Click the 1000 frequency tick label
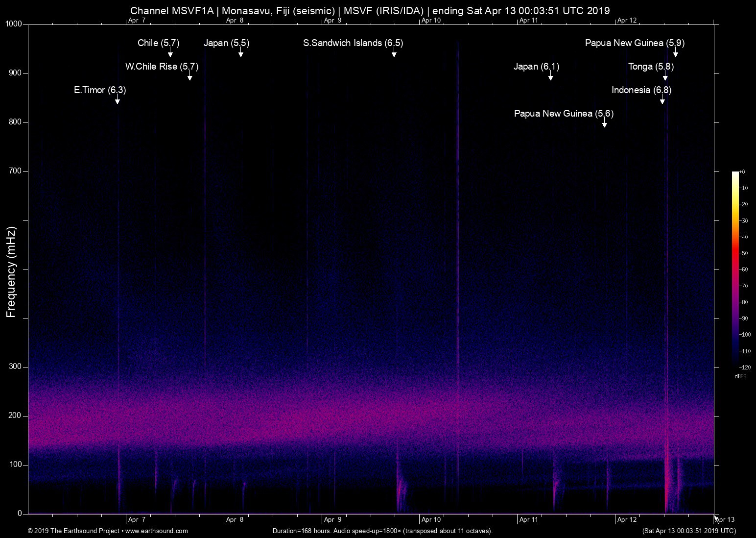 click(x=14, y=23)
